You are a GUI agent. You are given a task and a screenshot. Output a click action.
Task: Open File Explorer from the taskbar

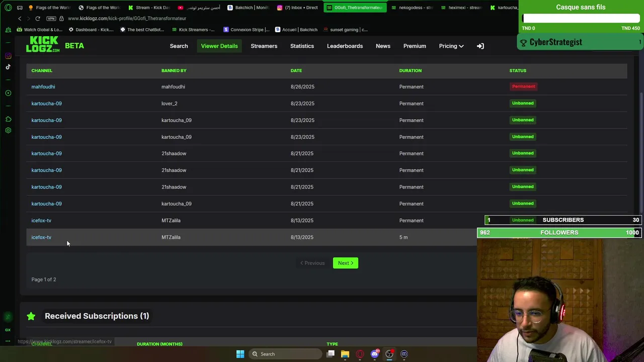[x=345, y=354]
